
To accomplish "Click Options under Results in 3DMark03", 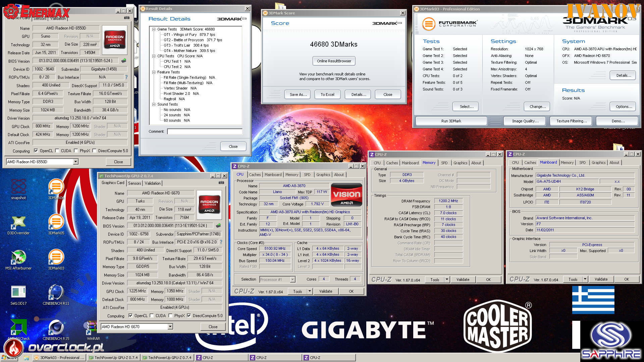I will (x=624, y=107).
